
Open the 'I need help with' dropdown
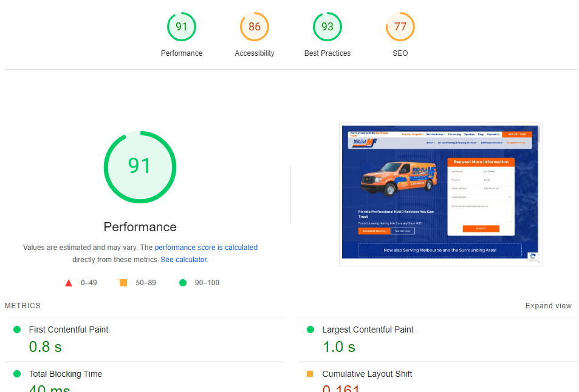tap(481, 197)
